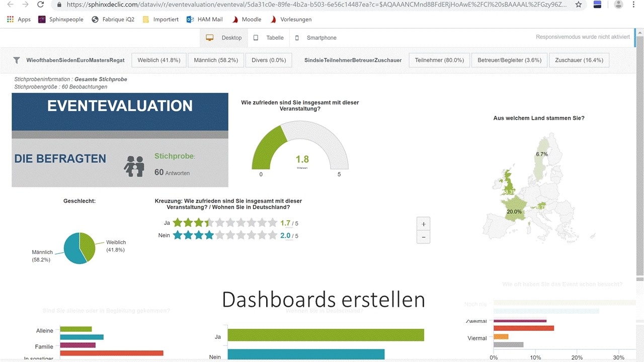Viewport: 644px width, 362px height.
Task: Zoom out the map with minus button
Action: 424,237
